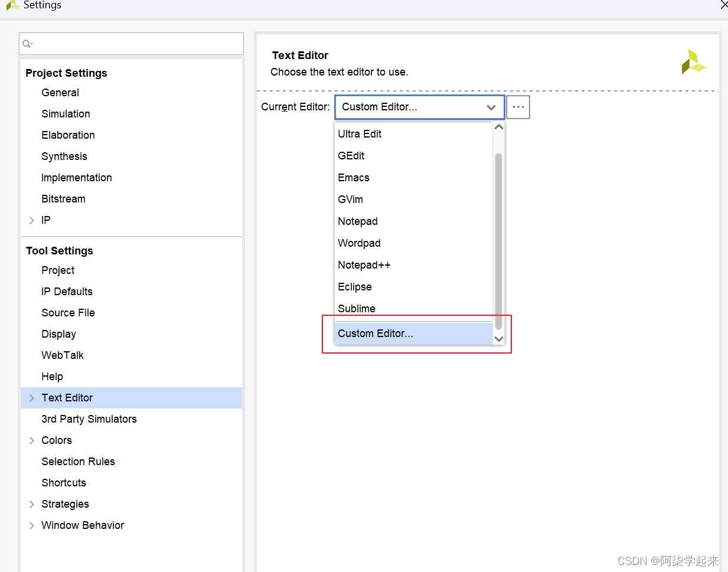Select the Text Editor settings item
The height and width of the screenshot is (572, 728).
click(67, 398)
